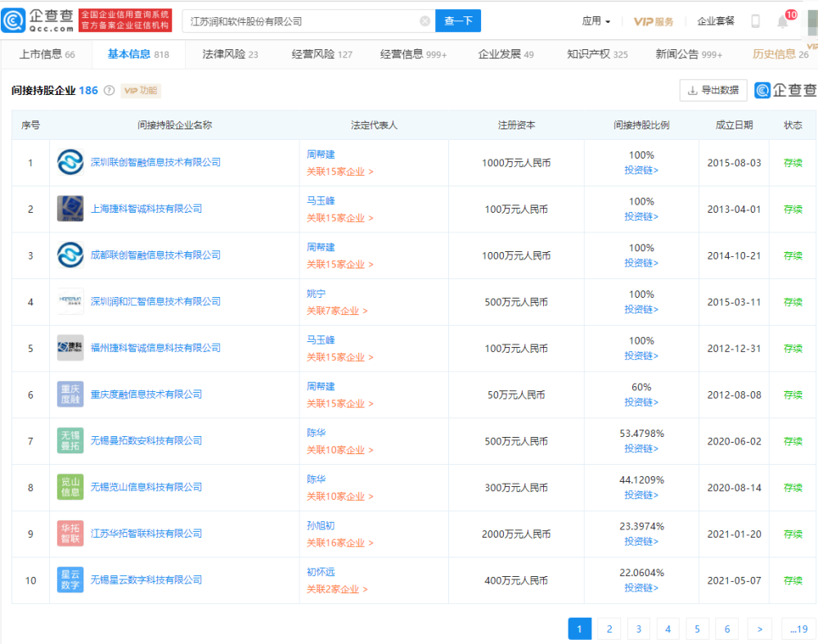Click the help question mark beside 间接持股企业
The width and height of the screenshot is (818, 644).
coord(109,91)
